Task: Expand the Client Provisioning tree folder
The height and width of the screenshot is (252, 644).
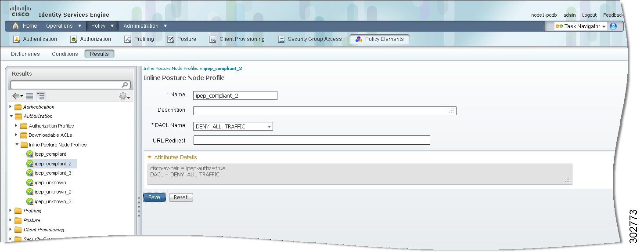Action: click(x=11, y=230)
